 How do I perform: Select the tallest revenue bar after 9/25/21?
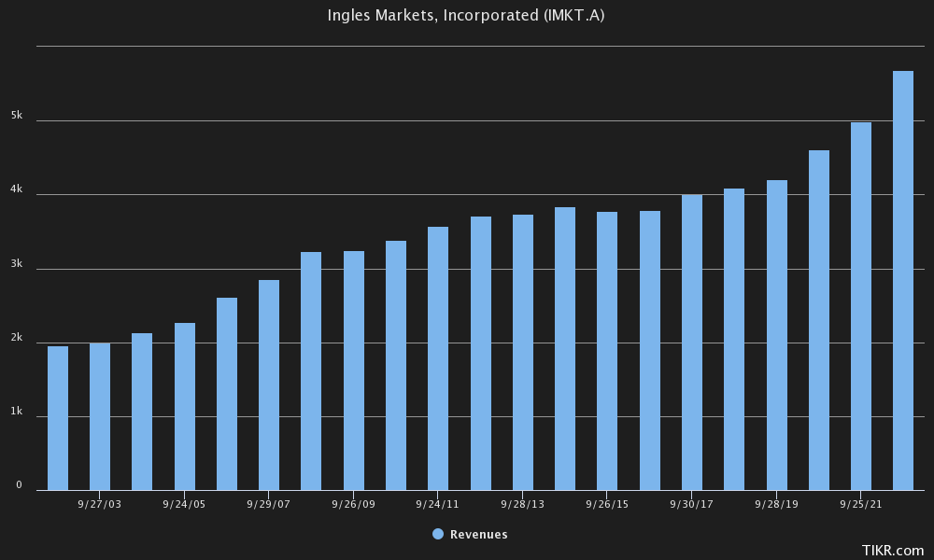coord(903,281)
